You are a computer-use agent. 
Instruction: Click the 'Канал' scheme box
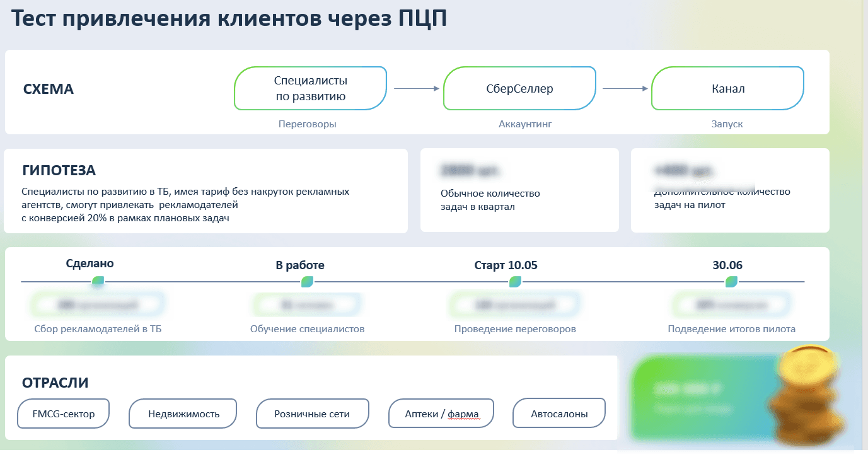[727, 89]
